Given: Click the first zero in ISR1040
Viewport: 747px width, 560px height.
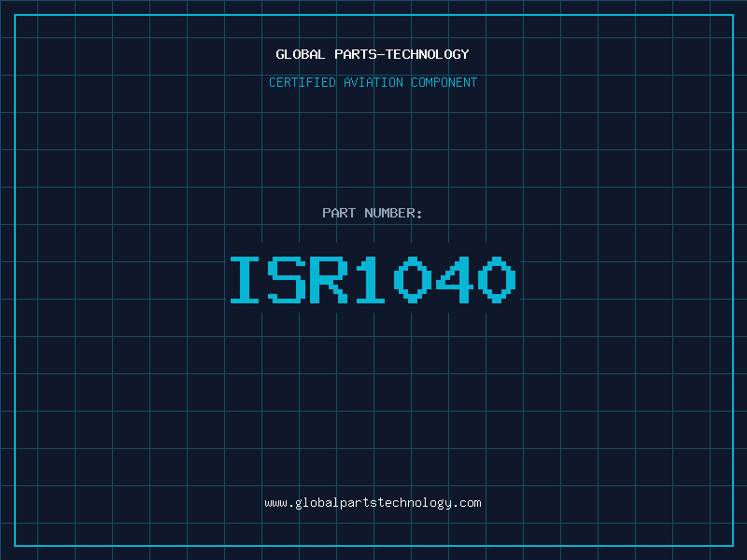Looking at the screenshot, I should point(412,280).
